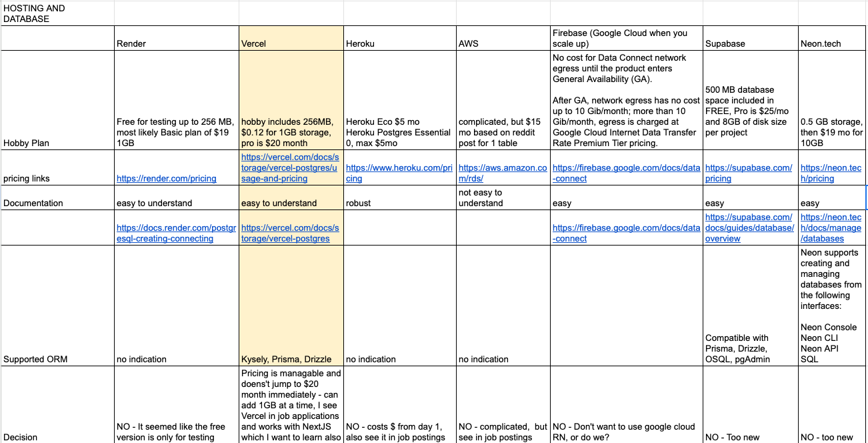Click Neon.tech documentation cell 'easy'
Screen dimensions: 868x443
[832, 197]
